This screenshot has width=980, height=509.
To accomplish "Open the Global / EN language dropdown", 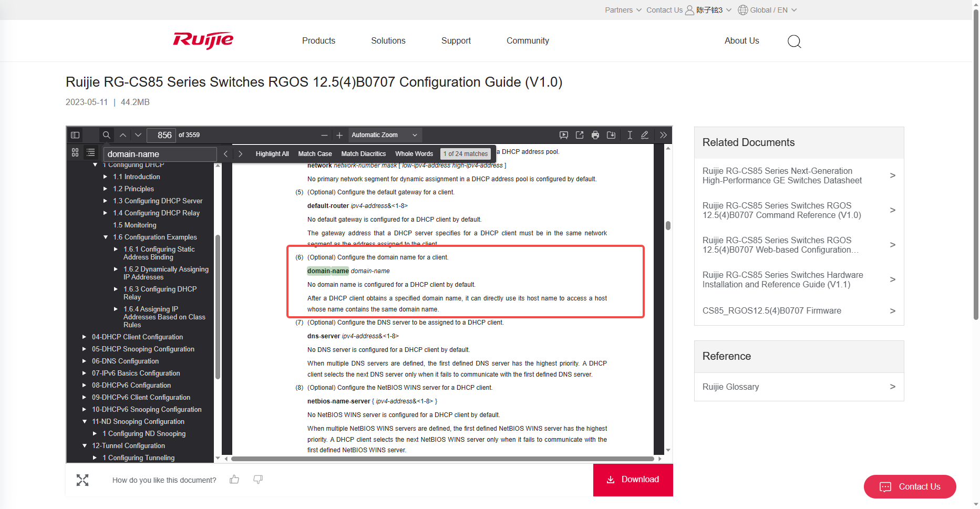I will (x=773, y=10).
